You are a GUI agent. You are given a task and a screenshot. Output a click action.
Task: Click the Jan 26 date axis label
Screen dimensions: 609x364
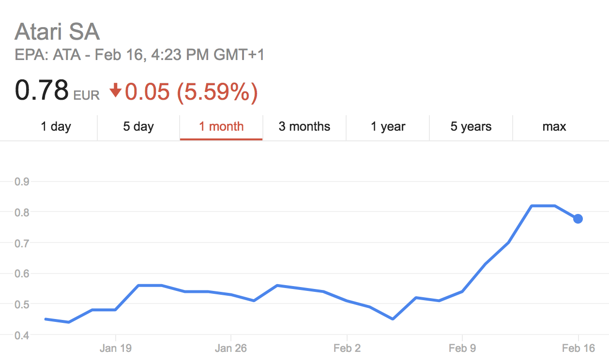231,348
